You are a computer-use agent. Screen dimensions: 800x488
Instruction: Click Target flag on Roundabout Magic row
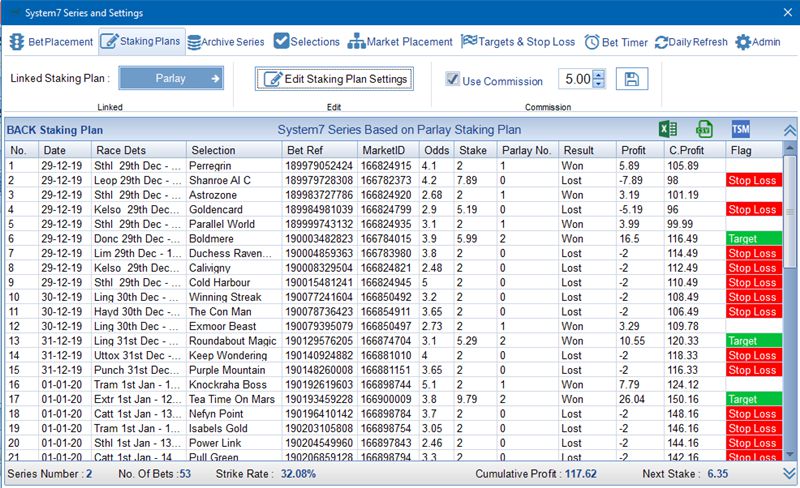pyautogui.click(x=754, y=340)
